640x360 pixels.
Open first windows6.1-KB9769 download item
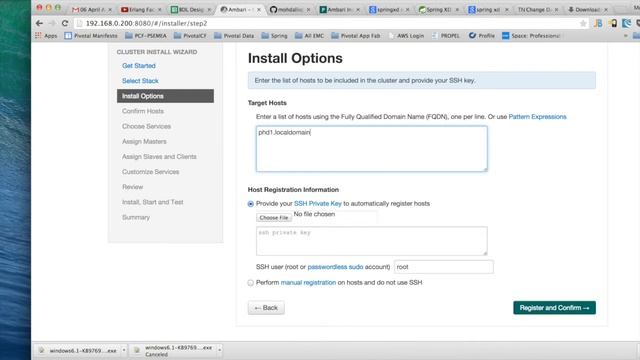coord(78,351)
